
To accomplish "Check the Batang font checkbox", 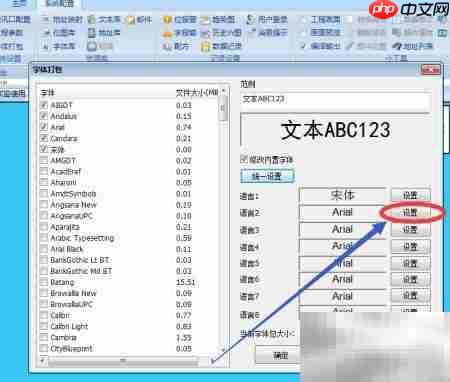I will tap(44, 282).
